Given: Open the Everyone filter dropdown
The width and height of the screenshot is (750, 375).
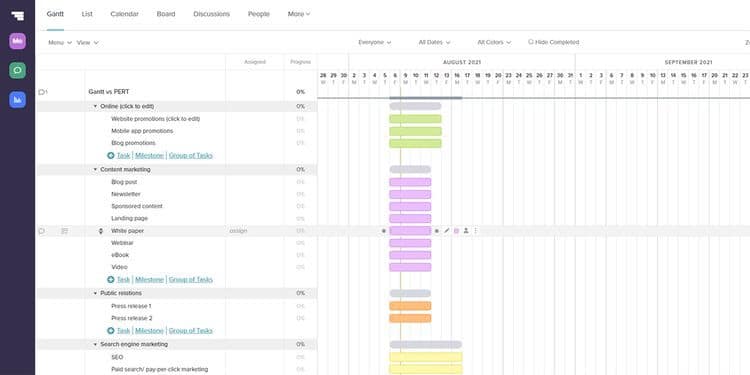Looking at the screenshot, I should (x=375, y=42).
